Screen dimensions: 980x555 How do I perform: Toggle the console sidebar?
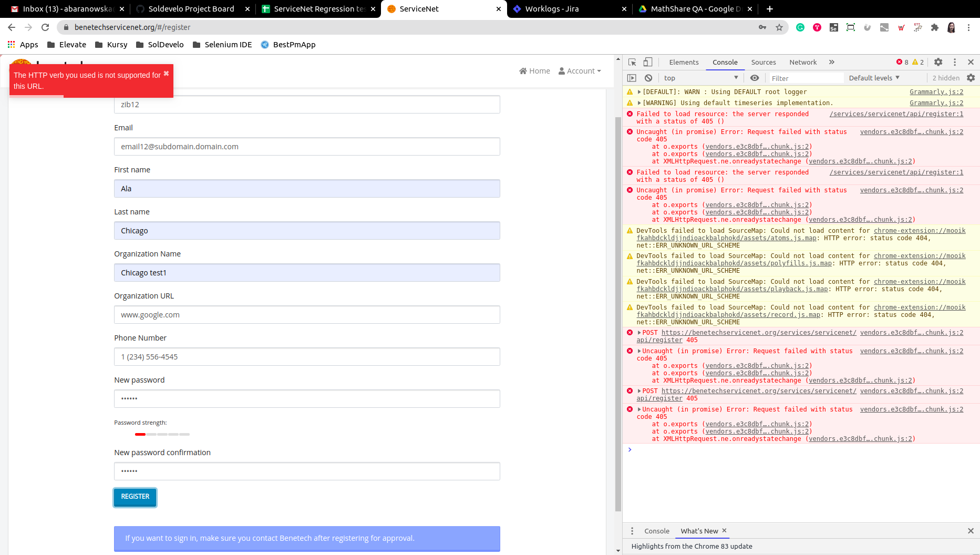coord(632,77)
